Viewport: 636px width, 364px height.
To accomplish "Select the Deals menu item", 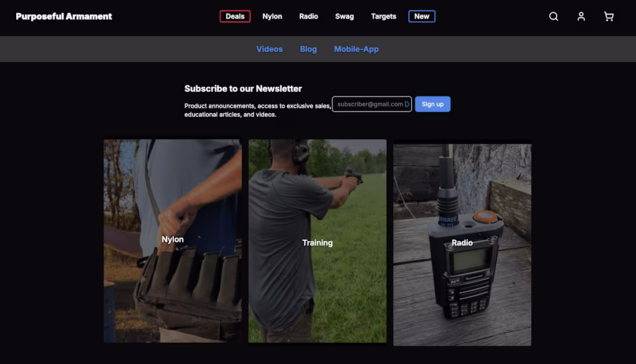I will tap(235, 16).
